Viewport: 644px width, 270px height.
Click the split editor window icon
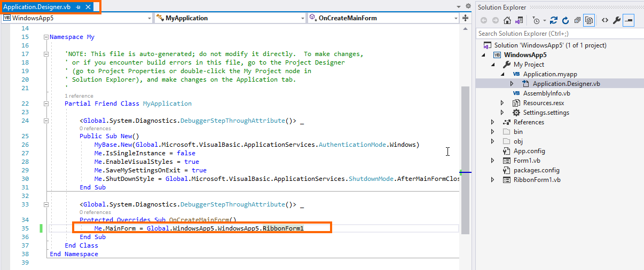(465, 18)
